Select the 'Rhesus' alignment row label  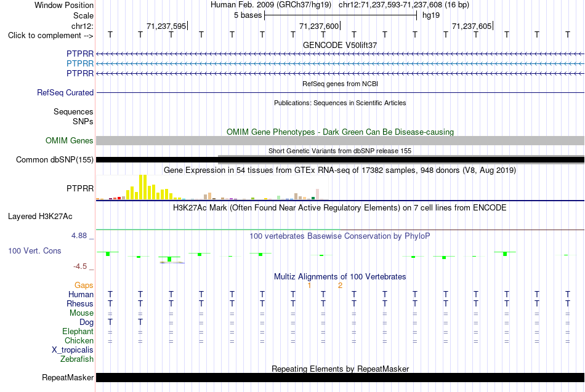[80, 304]
